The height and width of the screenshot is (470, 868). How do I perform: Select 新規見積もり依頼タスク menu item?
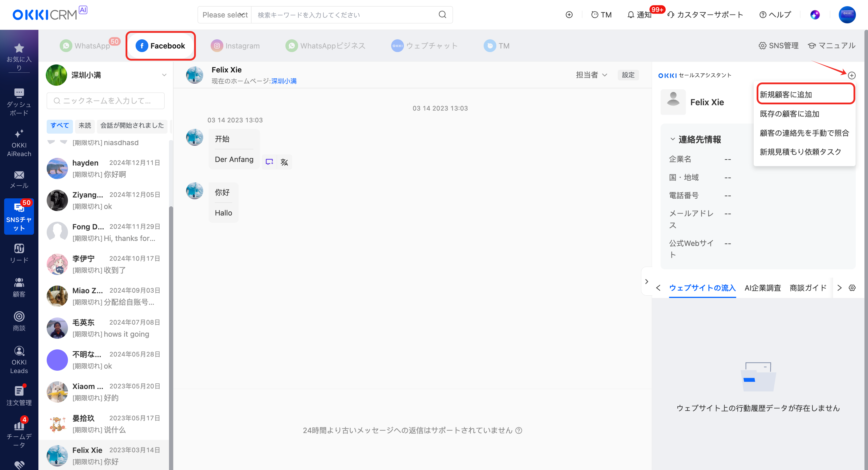(805, 152)
